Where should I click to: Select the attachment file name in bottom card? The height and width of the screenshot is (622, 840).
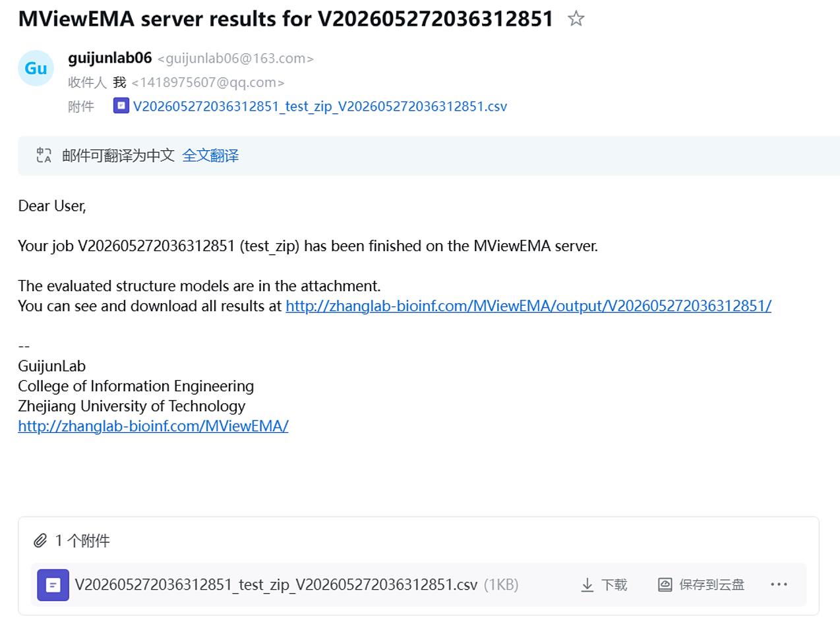(276, 584)
